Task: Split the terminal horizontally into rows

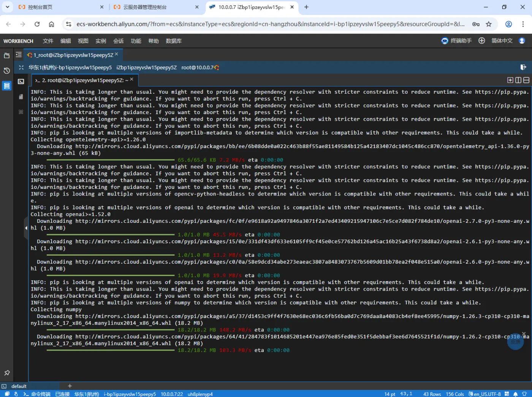Action: 526,80
